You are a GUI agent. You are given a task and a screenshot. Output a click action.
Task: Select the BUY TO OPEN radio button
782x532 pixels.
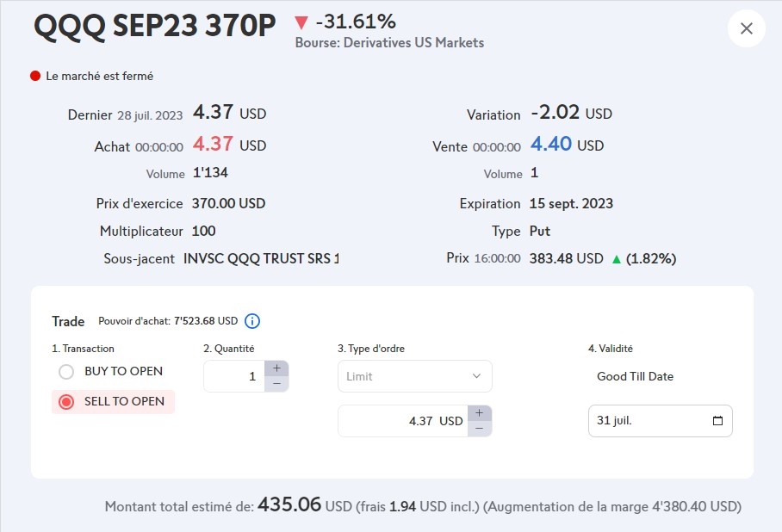click(x=66, y=372)
